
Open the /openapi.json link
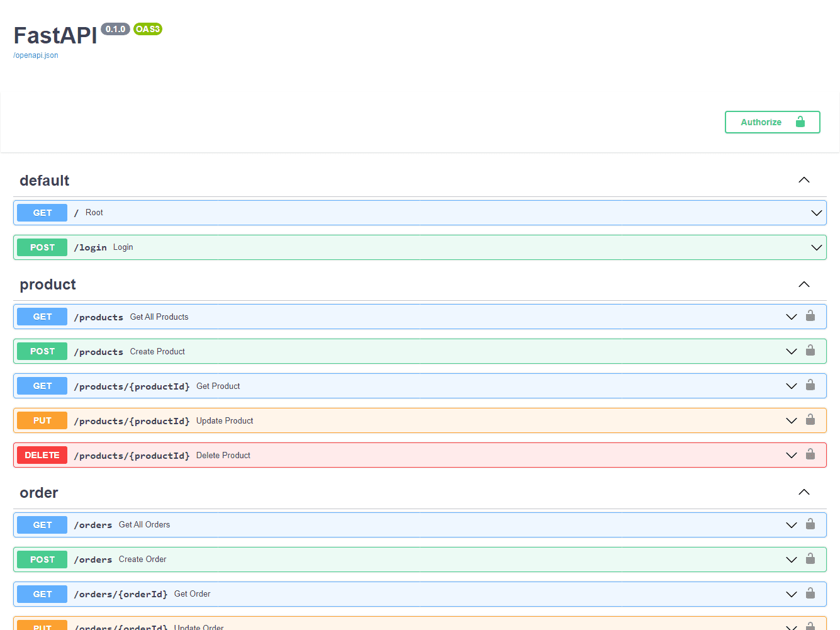[36, 55]
